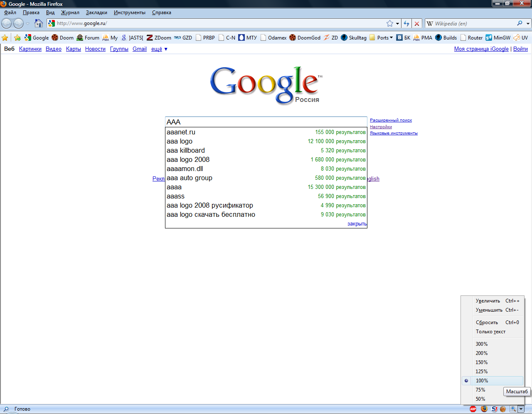532x414 pixels.
Task: Expand the "ещё" dropdown in Google navigation
Action: [x=159, y=49]
